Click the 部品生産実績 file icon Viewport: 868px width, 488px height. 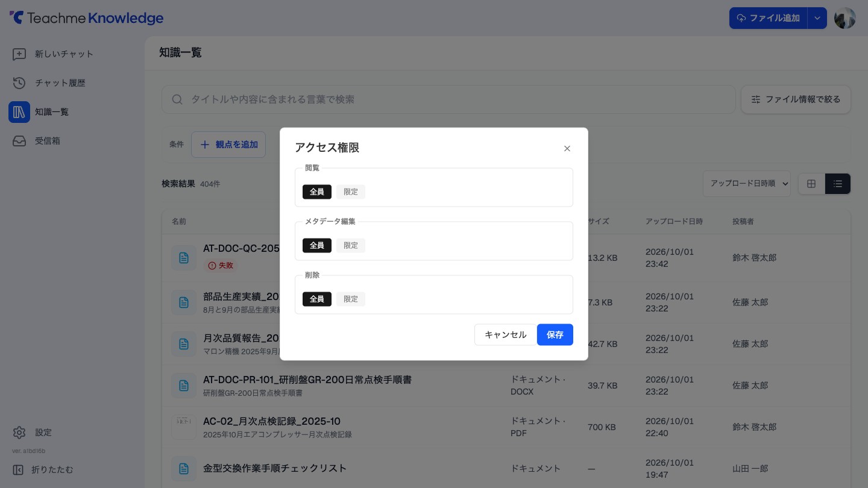coord(184,302)
